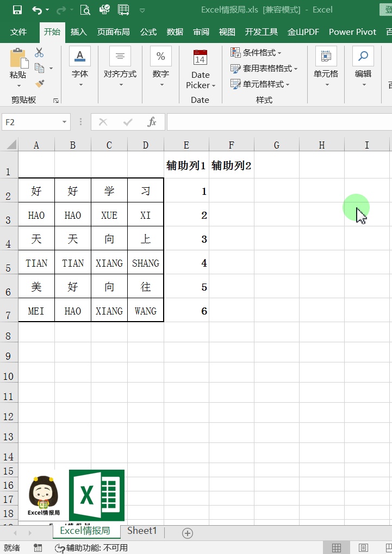The width and height of the screenshot is (392, 554).
Task: Open the 条件格式 dropdown
Action: 256,53
